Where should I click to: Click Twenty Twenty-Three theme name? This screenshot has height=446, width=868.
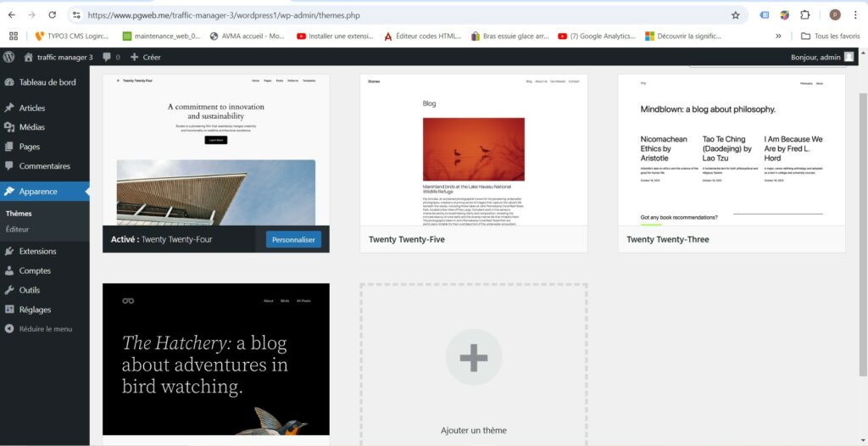(668, 239)
